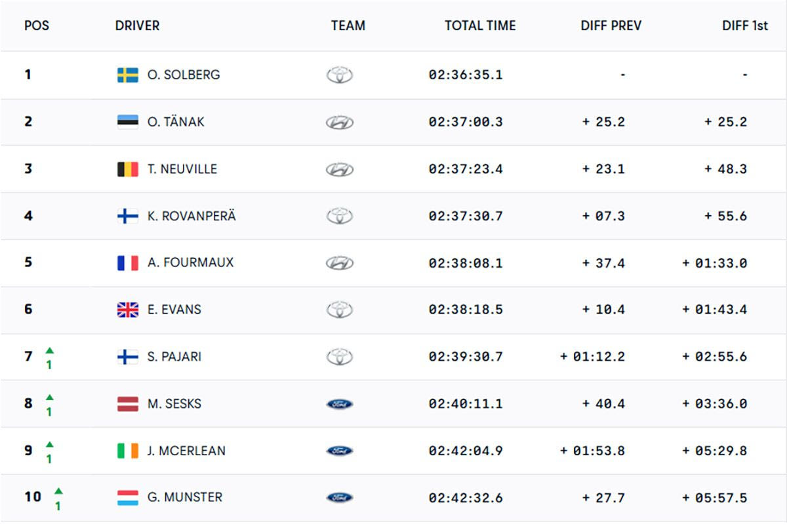Click the French flag beside A. Fourmaux
The image size is (787, 532).
pos(127,263)
